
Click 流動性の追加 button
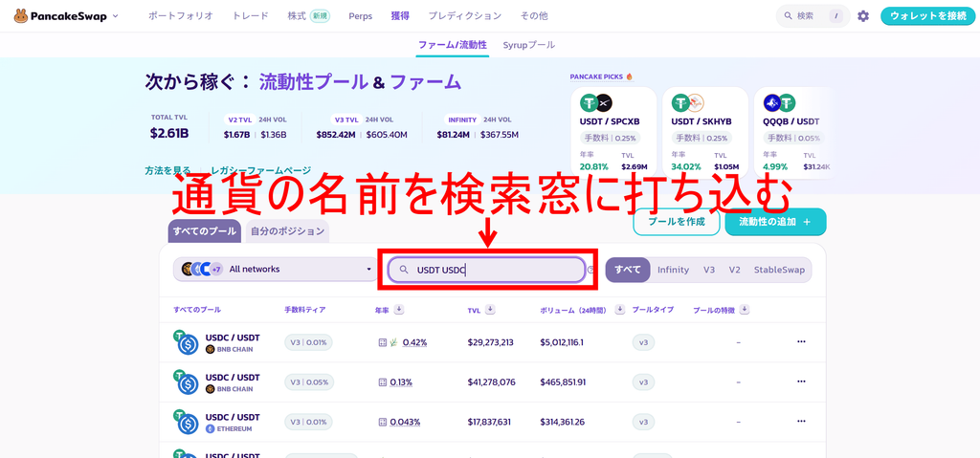point(775,222)
